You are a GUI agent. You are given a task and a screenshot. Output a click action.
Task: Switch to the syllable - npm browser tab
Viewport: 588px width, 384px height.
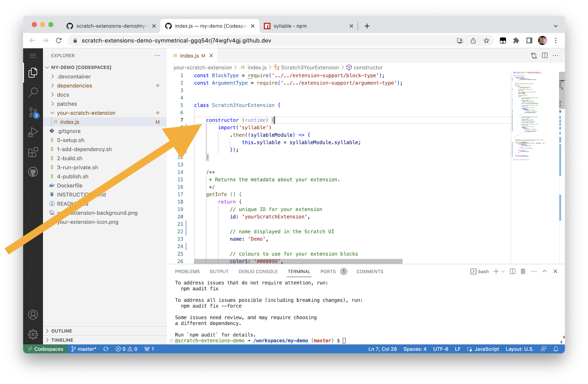[290, 26]
